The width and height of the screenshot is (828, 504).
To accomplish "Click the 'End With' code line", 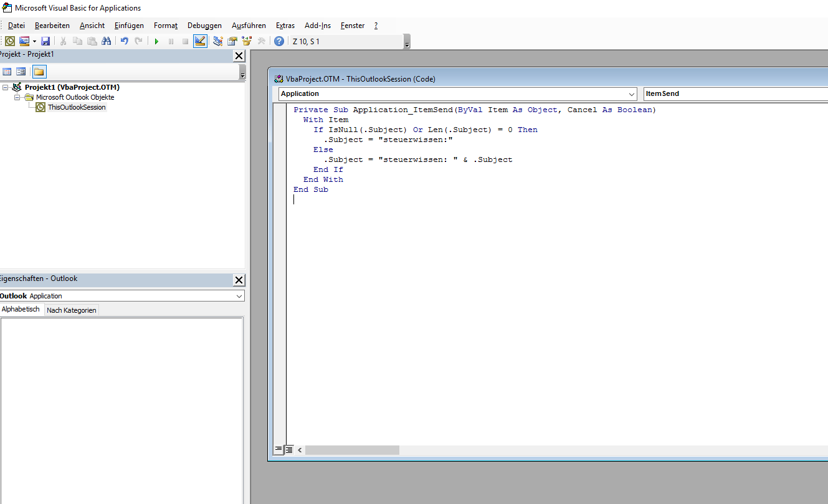I will [x=323, y=179].
